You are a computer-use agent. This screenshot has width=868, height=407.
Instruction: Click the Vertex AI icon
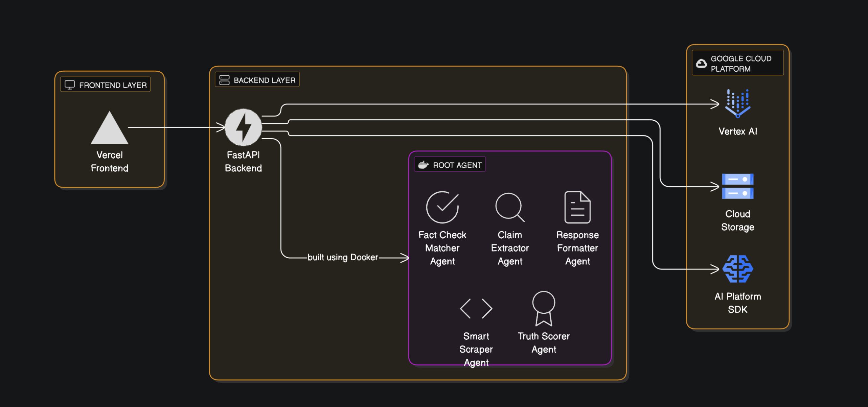[737, 103]
